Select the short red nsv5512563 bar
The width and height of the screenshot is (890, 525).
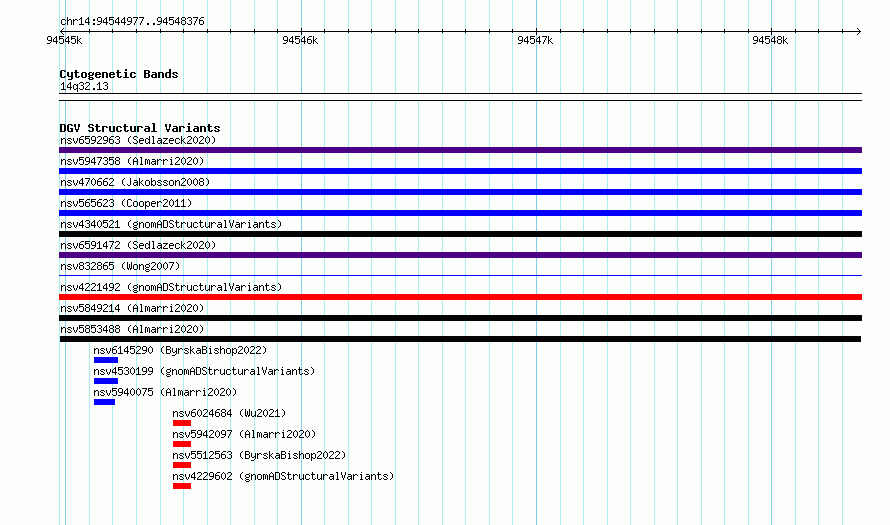click(x=182, y=465)
